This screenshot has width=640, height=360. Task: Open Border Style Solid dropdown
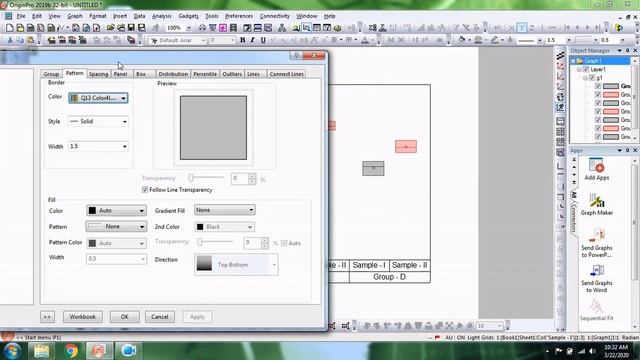(98, 121)
